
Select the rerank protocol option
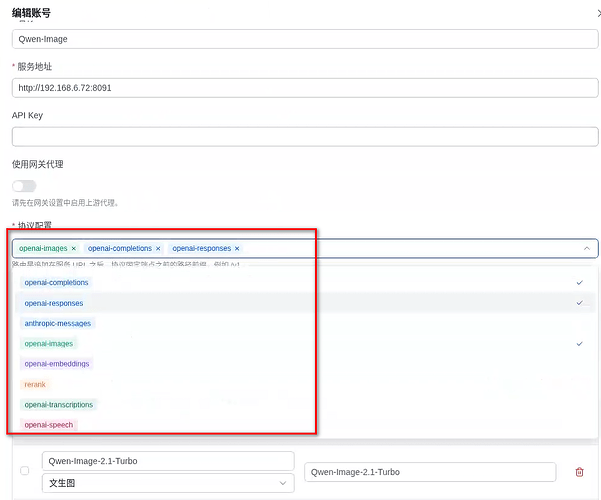(x=305, y=384)
